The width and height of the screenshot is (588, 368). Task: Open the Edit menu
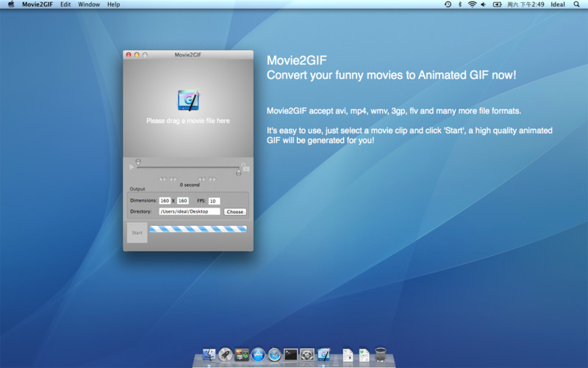65,4
